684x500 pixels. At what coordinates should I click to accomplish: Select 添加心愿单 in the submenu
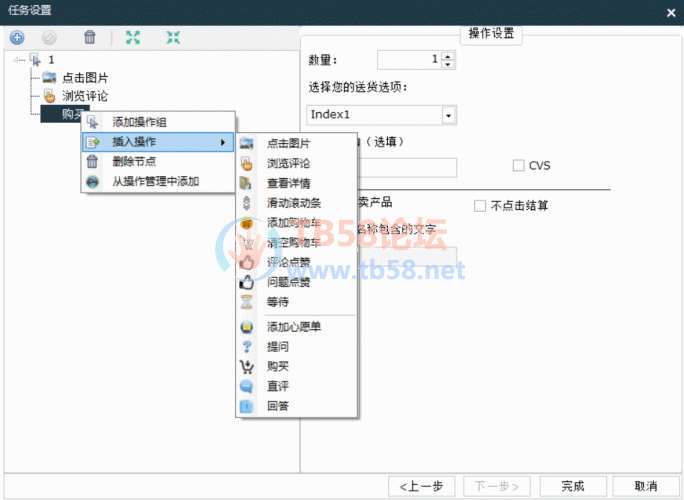(297, 327)
